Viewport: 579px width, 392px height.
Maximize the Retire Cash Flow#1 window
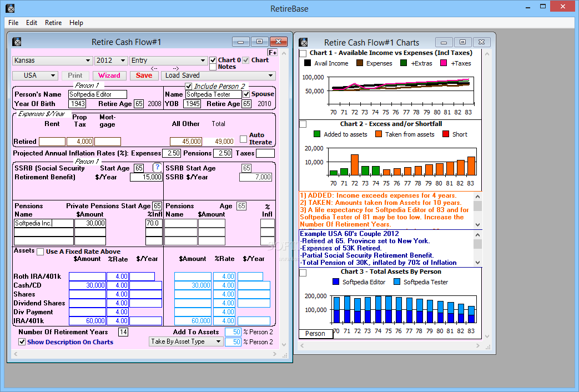260,42
